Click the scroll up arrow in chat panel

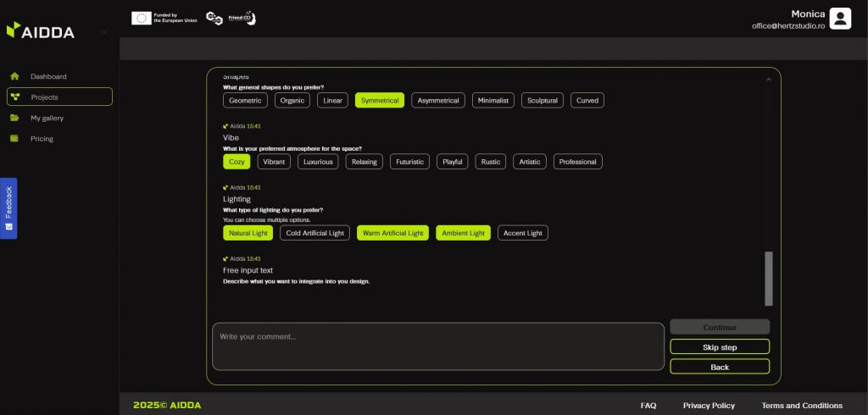769,79
